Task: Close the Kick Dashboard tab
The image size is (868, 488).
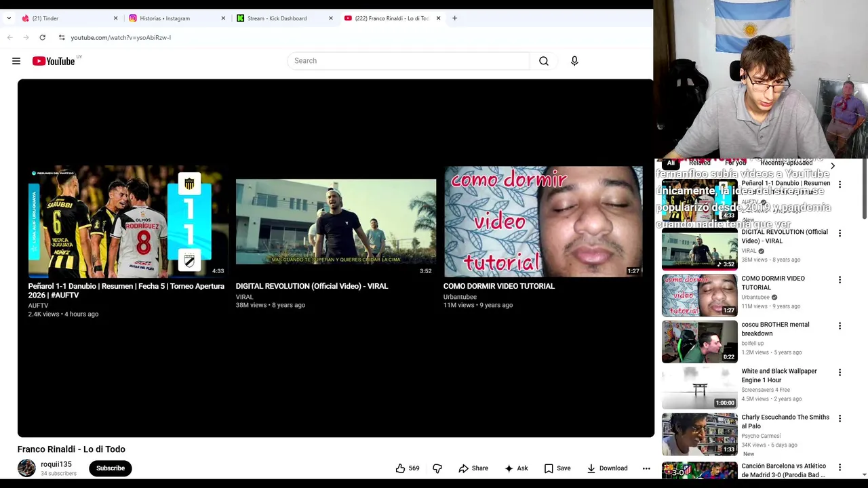Action: click(331, 18)
